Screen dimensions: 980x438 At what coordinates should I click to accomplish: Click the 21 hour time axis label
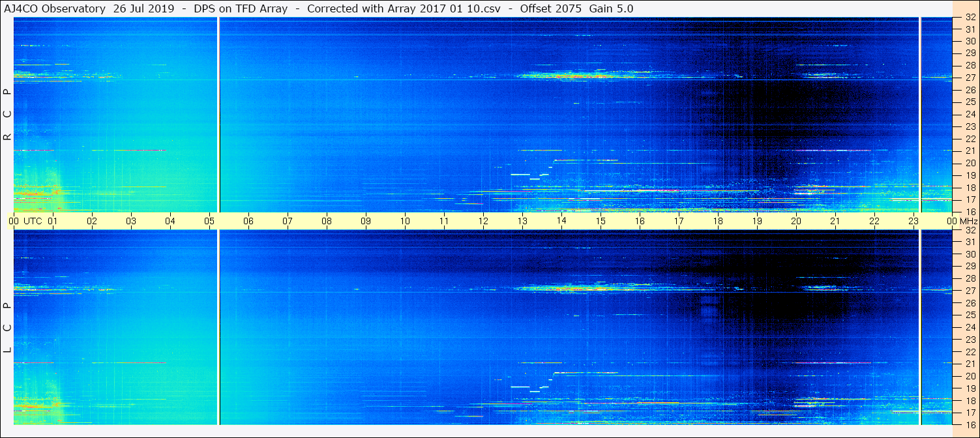[835, 221]
